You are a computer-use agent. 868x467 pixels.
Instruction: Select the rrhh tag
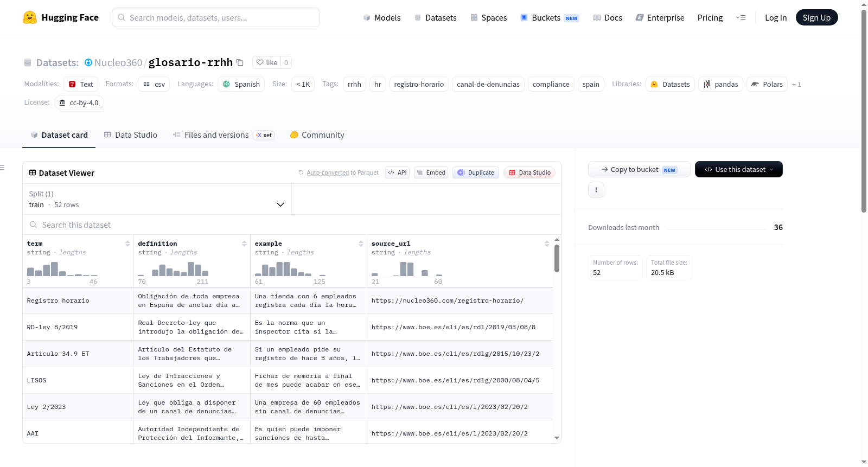click(354, 84)
